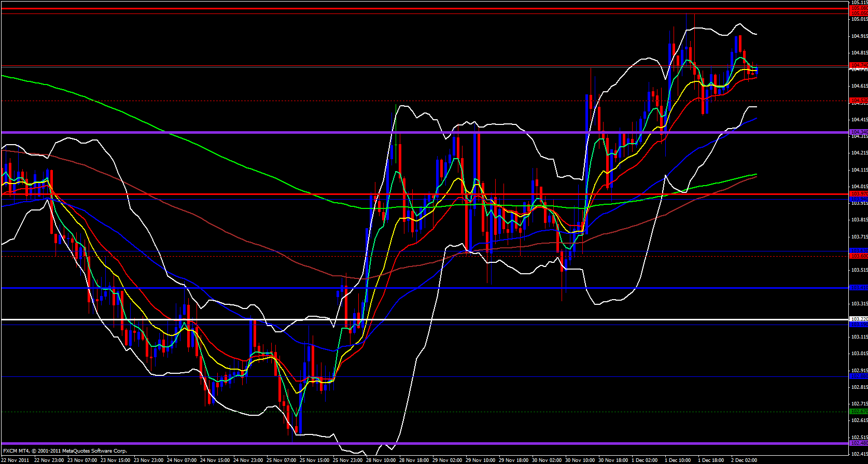Click the red 105.080 price label
Image resolution: width=868 pixels, height=464 pixels.
click(x=859, y=8)
